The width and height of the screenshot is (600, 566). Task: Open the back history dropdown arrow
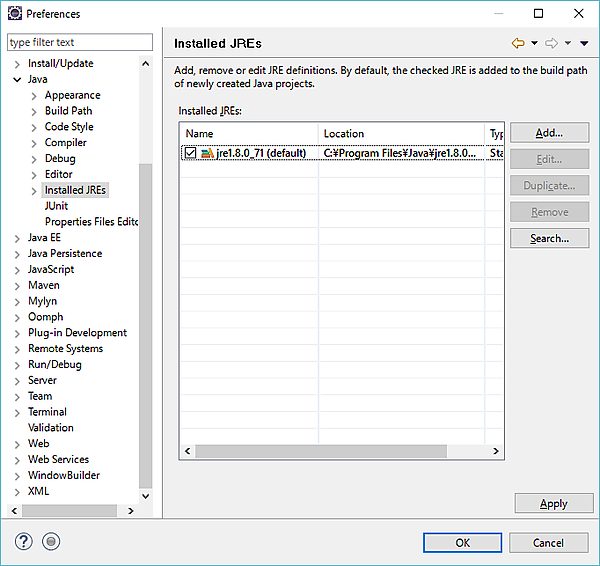[x=534, y=43]
